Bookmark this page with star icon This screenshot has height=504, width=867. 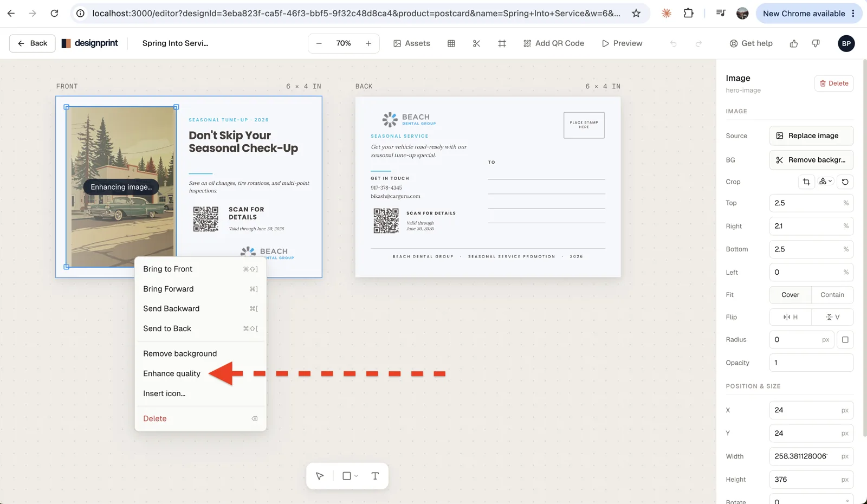coord(636,13)
